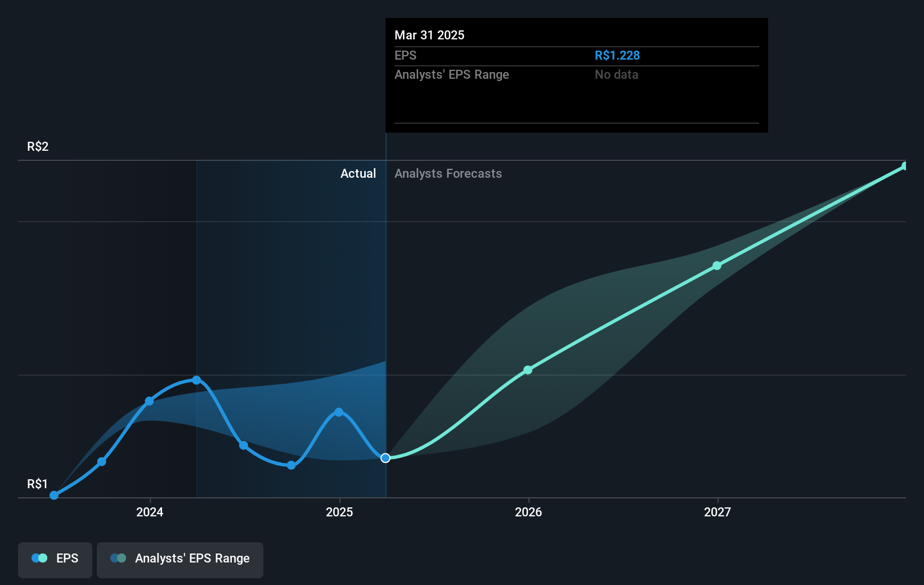Click the Mar 31 2025 tooltip date

[x=429, y=35]
